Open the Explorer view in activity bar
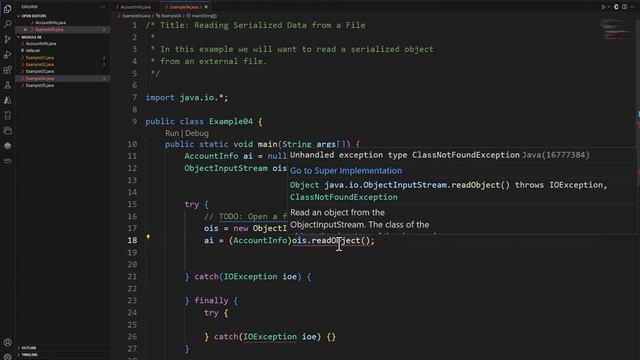The image size is (640, 360). coord(7,8)
